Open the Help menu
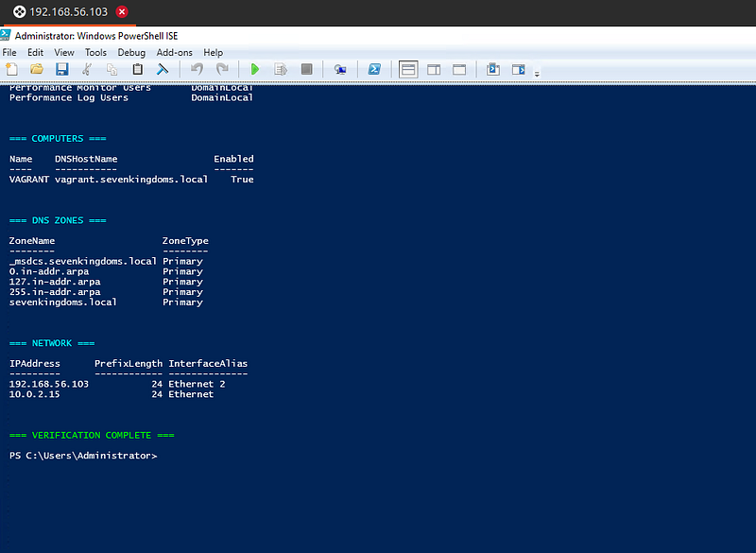This screenshot has height=553, width=756. pyautogui.click(x=214, y=53)
